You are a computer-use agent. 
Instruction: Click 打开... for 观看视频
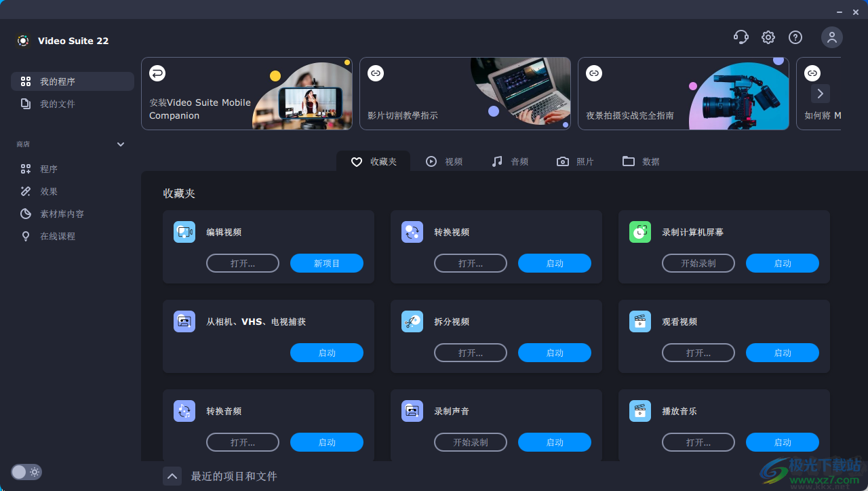[698, 353]
